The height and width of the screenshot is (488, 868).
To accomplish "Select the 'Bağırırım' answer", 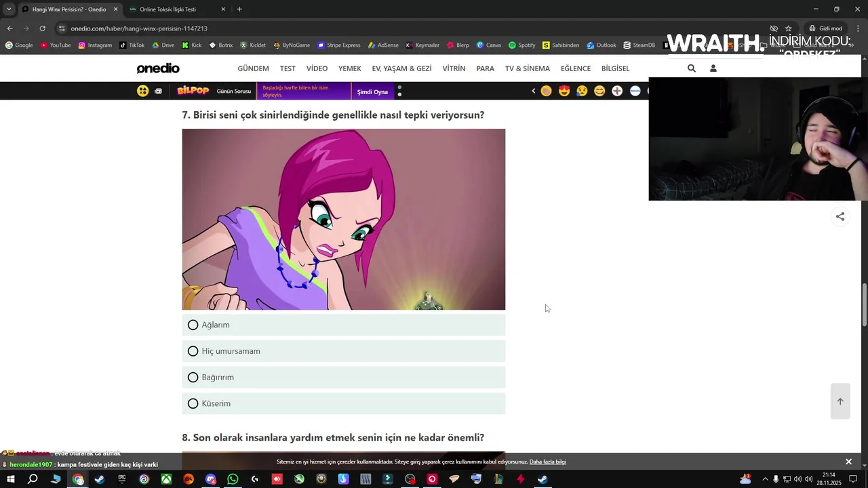I will pyautogui.click(x=343, y=377).
